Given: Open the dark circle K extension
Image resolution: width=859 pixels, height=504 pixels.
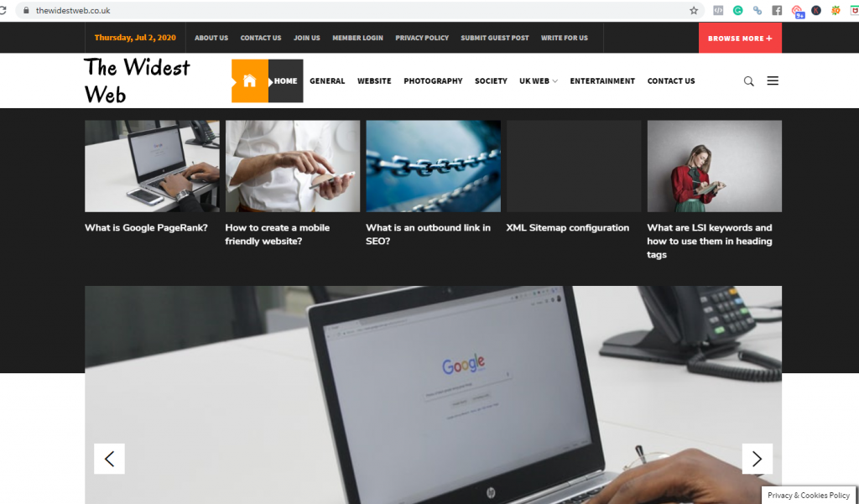Looking at the screenshot, I should (816, 10).
